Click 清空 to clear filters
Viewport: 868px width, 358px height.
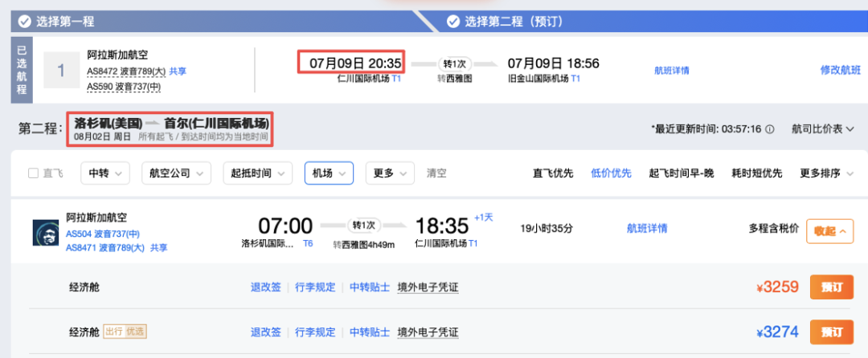436,173
